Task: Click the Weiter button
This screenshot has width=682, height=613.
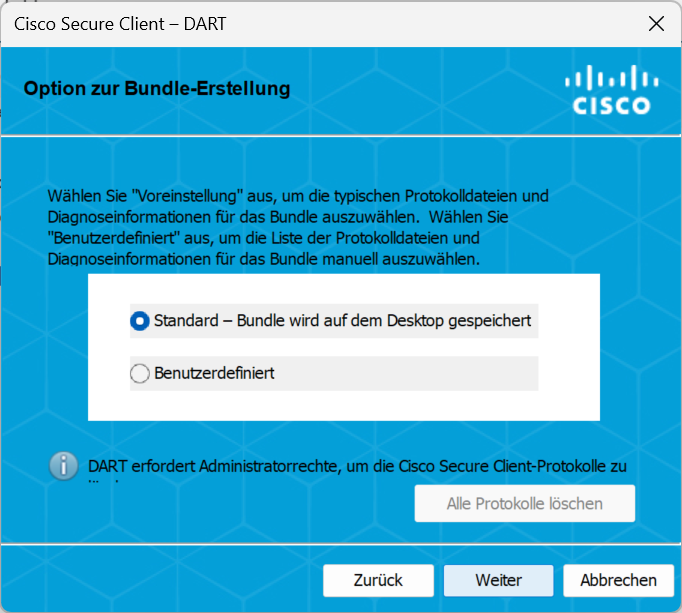Action: 498,580
